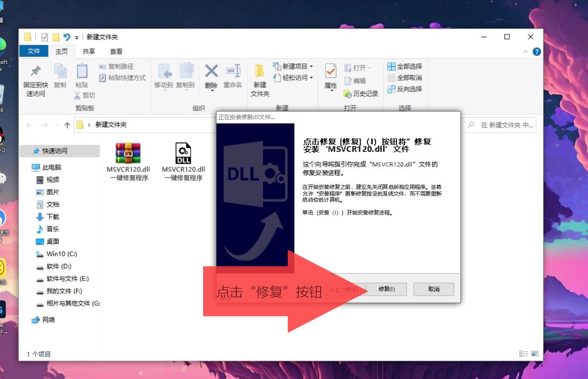This screenshot has height=379, width=588.
Task: Expand the 新建项目 dropdown arrow
Action: 311,65
